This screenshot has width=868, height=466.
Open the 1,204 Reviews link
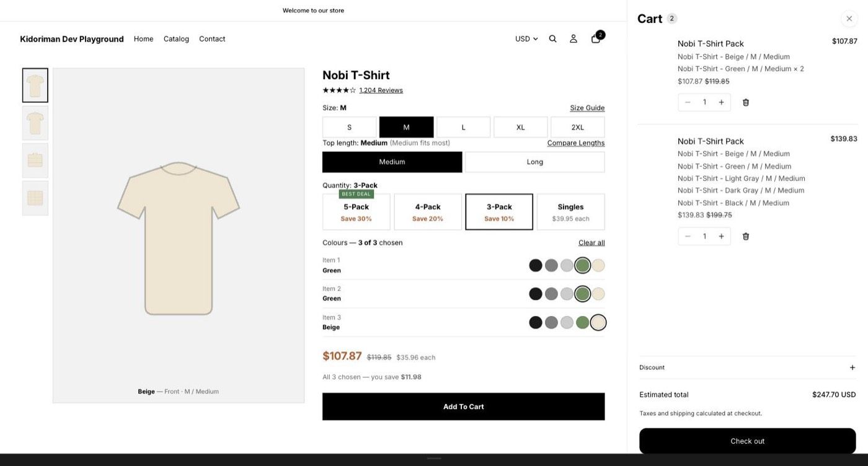[x=381, y=90]
